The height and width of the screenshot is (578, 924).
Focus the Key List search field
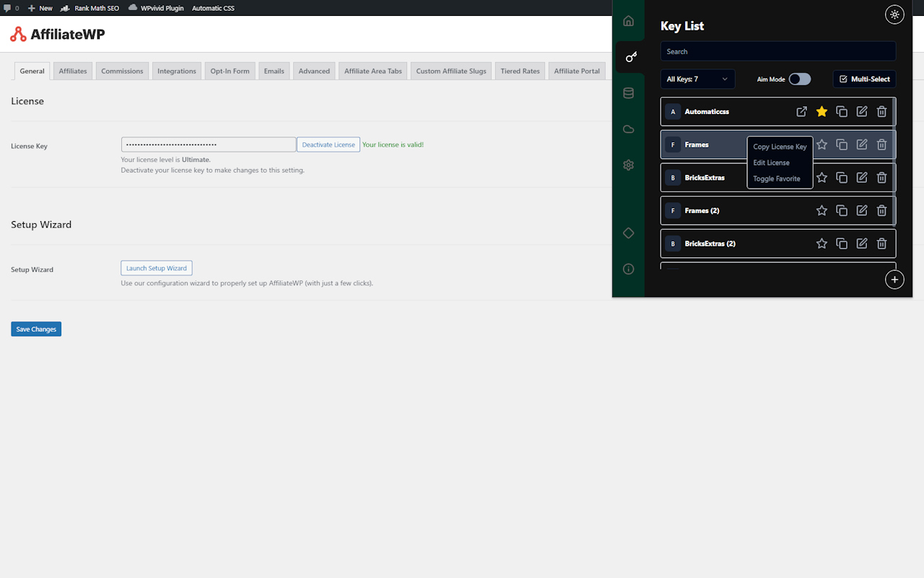pyautogui.click(x=778, y=51)
